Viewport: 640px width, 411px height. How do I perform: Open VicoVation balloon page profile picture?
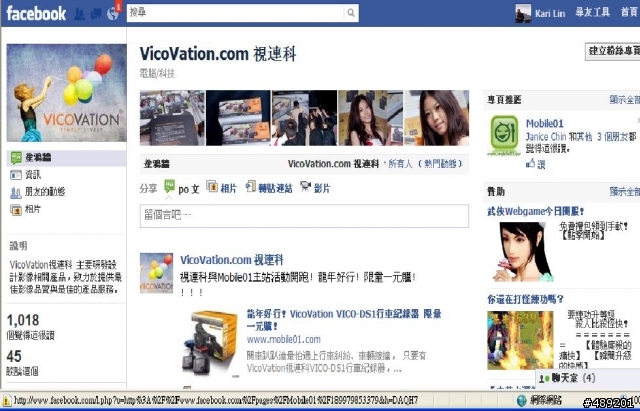point(67,93)
